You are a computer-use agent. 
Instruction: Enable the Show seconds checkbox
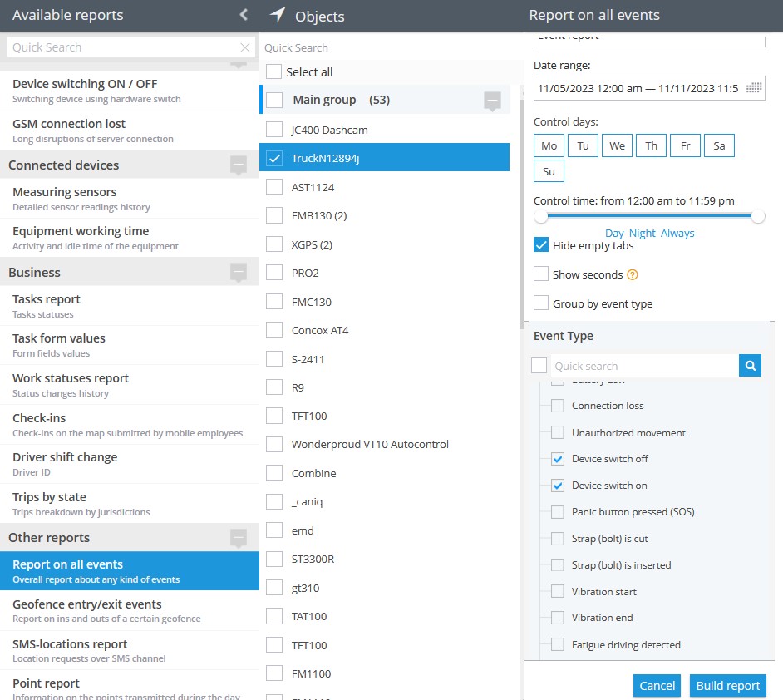(x=541, y=274)
